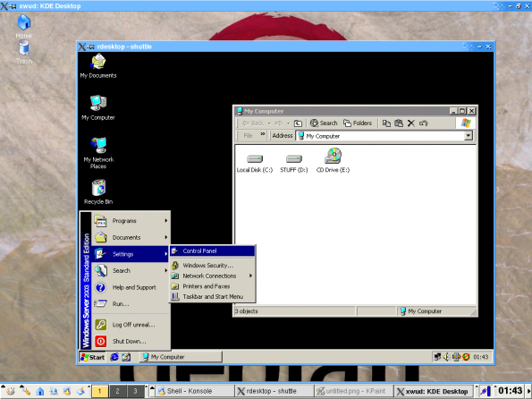The width and height of the screenshot is (532, 399).
Task: Expand the Search submenu in Start menu
Action: 166,271
